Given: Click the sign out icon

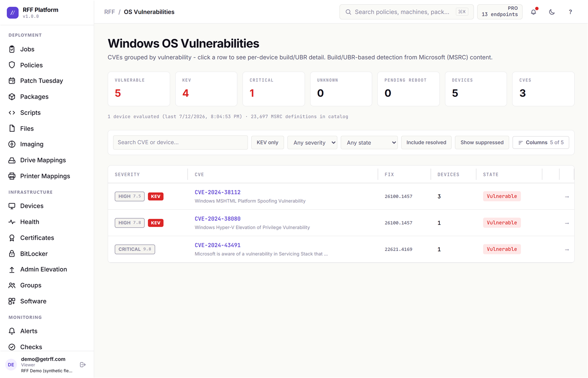Looking at the screenshot, I should [83, 365].
